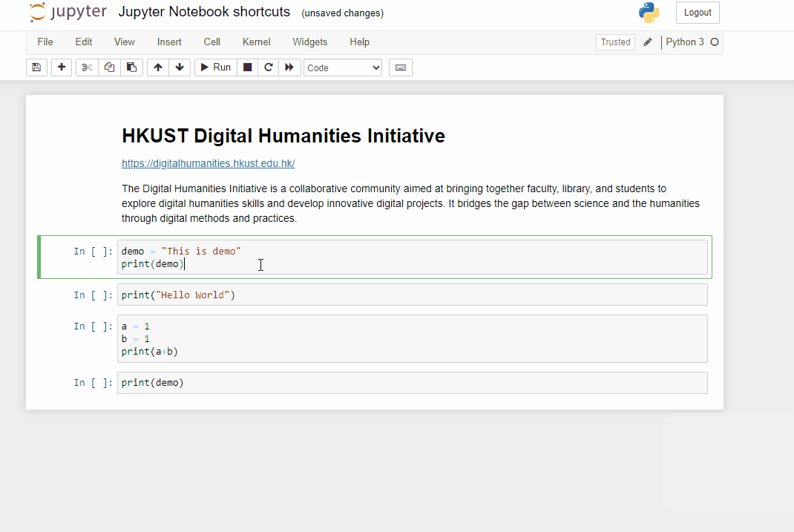794x532 pixels.
Task: Restart kernel and run all cells icon
Action: [289, 68]
